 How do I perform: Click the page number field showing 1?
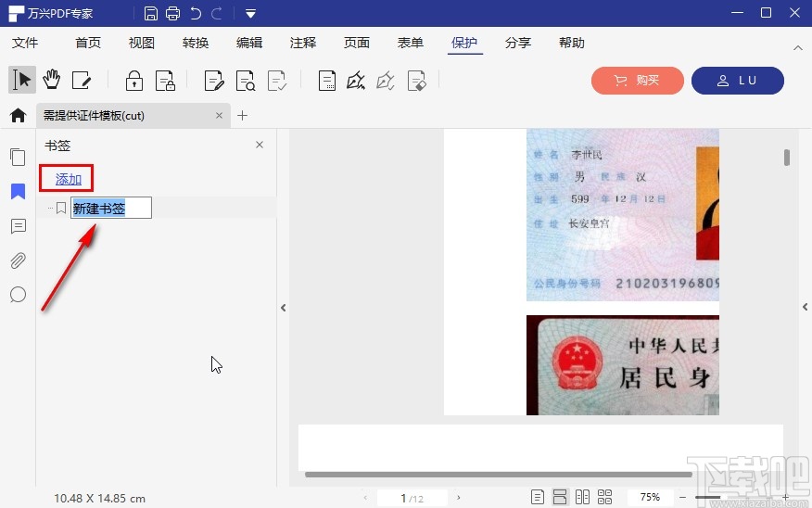pos(412,498)
